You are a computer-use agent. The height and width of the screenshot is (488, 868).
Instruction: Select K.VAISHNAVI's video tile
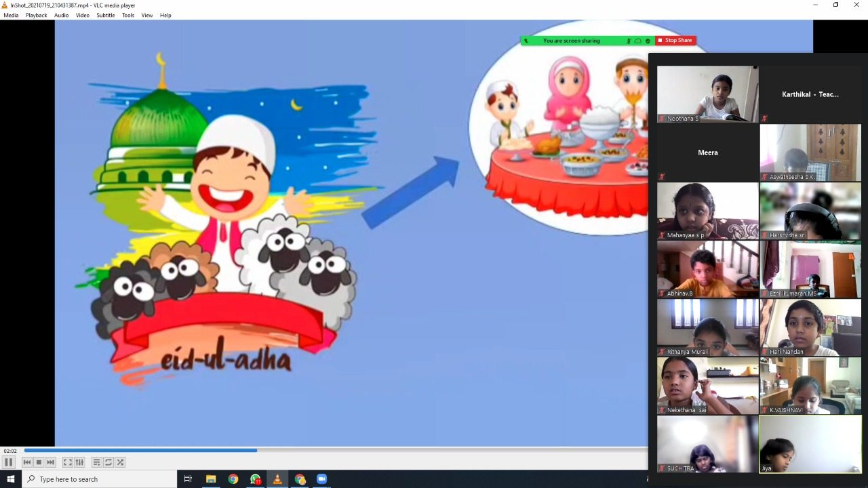pos(810,386)
